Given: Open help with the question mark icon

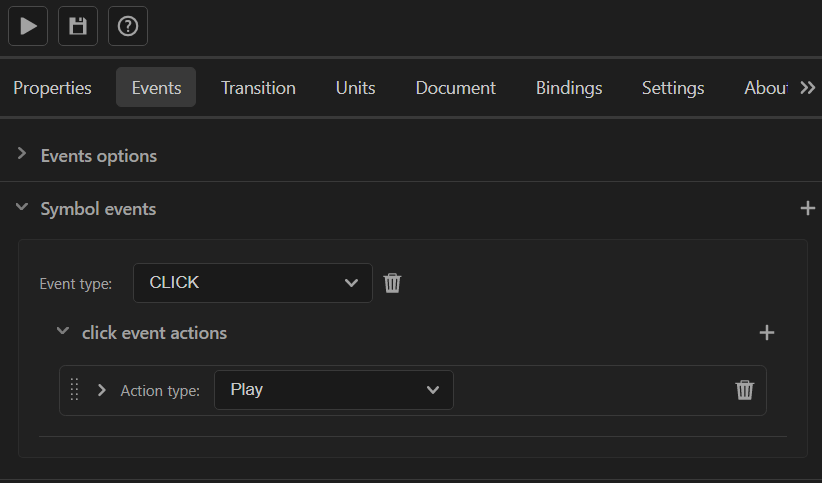Looking at the screenshot, I should click(x=128, y=26).
